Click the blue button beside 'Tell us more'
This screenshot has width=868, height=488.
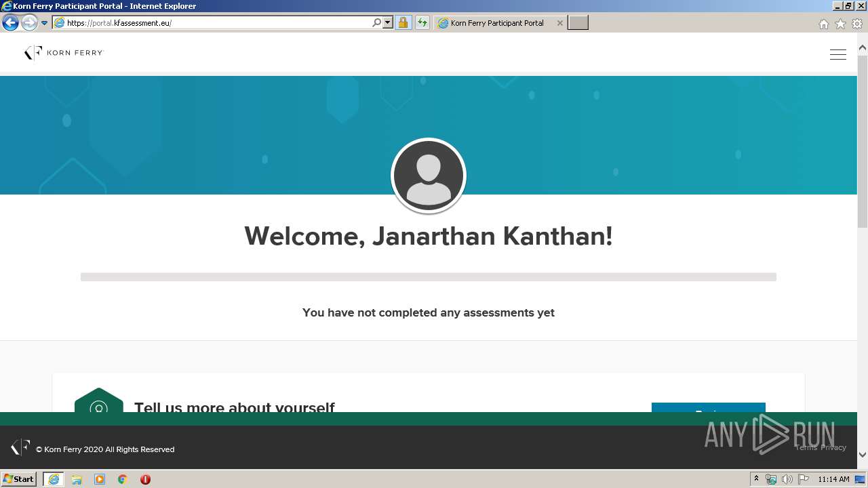(709, 407)
